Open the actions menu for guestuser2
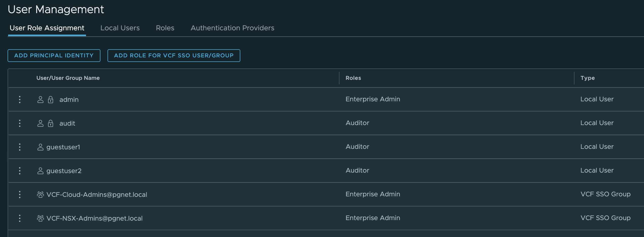This screenshot has width=644, height=237. coord(20,171)
